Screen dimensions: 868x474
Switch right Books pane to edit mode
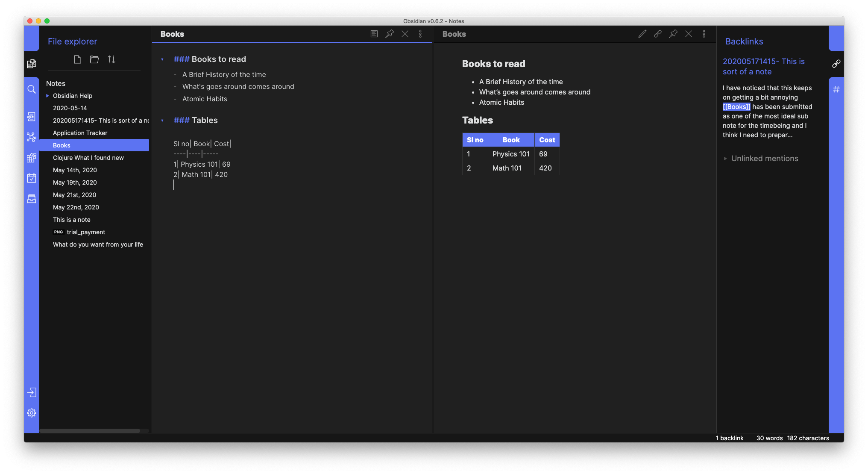tap(642, 34)
